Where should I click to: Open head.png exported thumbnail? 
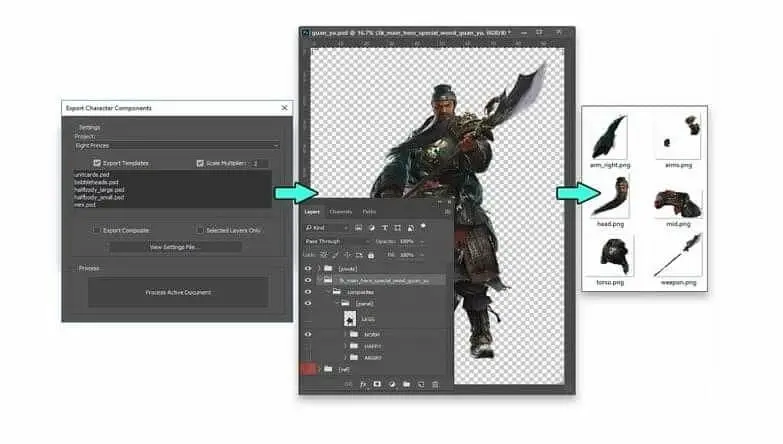pyautogui.click(x=610, y=196)
